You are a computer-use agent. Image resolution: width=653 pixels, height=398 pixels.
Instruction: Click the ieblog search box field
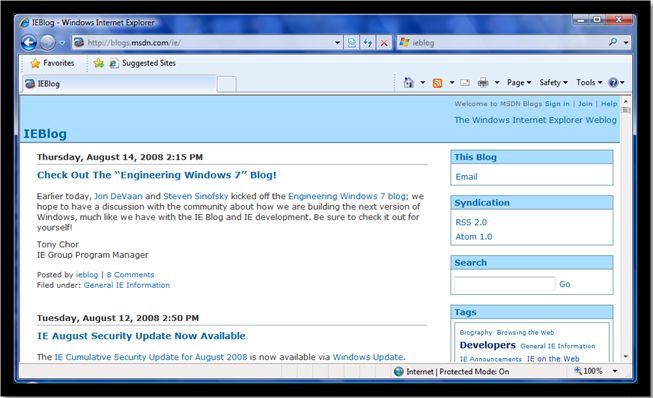tap(501, 42)
